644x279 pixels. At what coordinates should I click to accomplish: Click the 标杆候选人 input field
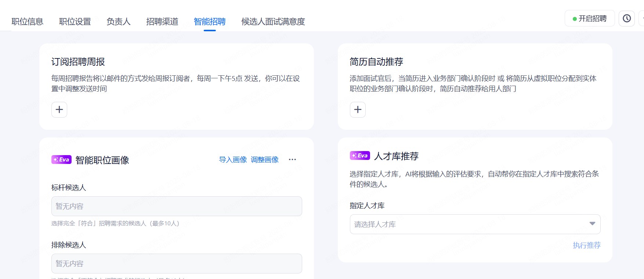tap(177, 206)
